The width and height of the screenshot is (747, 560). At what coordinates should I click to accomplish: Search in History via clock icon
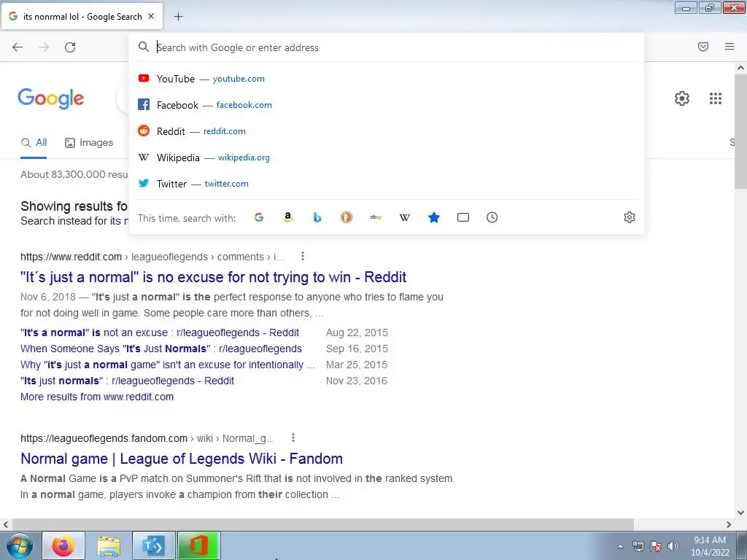pos(492,217)
